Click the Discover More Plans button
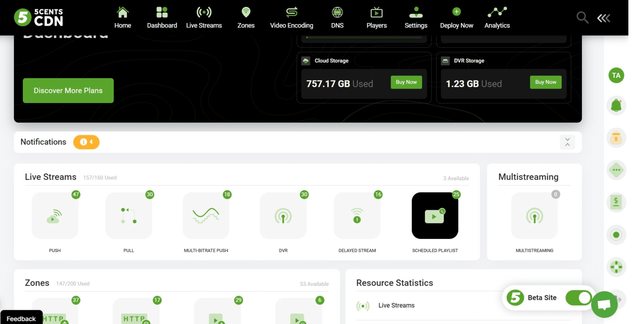The image size is (644, 324). [68, 91]
